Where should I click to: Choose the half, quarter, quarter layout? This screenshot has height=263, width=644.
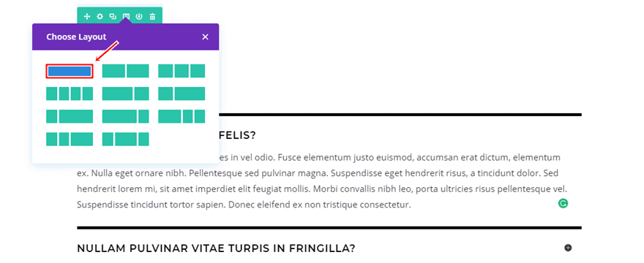click(181, 117)
